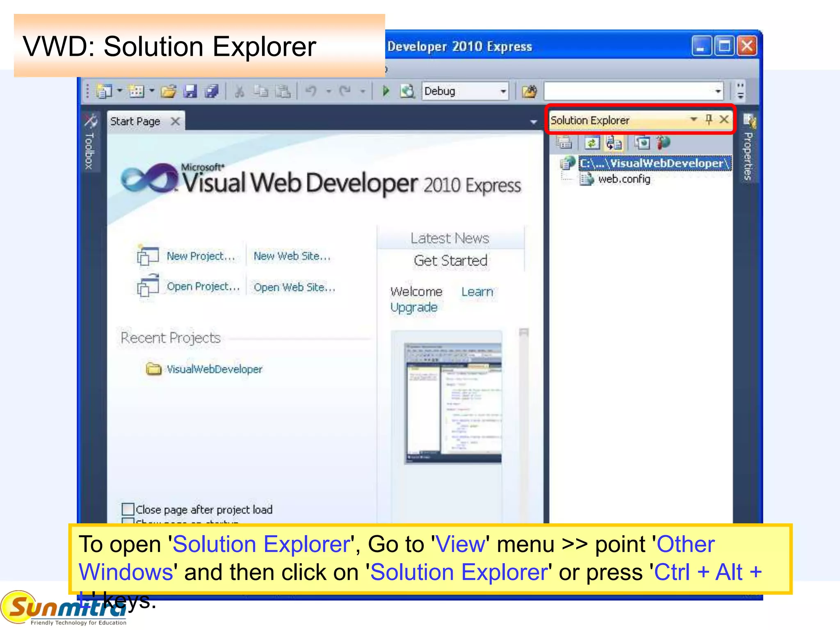Select the Welcome sub-tab

click(x=416, y=292)
